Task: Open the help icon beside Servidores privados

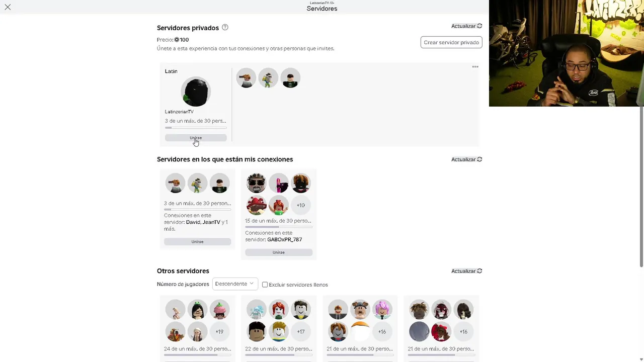Action: 225,27
